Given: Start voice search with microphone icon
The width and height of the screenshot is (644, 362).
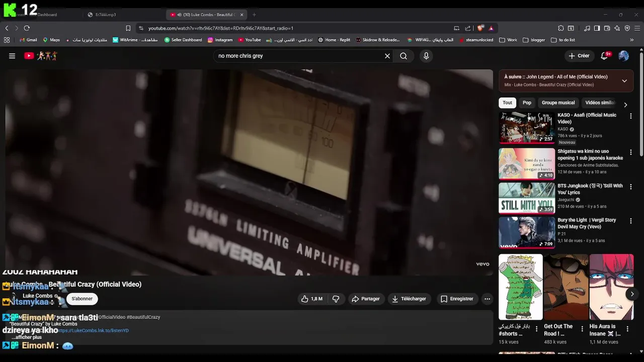Looking at the screenshot, I should 426,56.
